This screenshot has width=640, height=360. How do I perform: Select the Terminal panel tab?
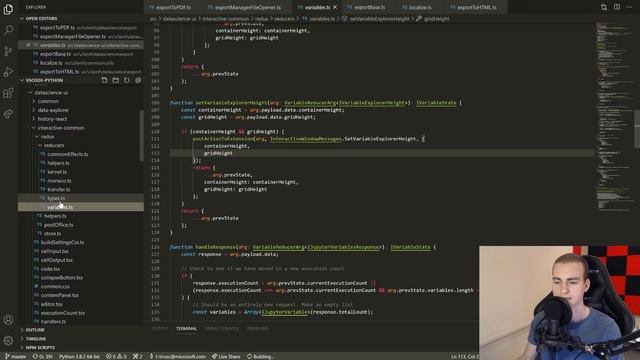[186, 329]
